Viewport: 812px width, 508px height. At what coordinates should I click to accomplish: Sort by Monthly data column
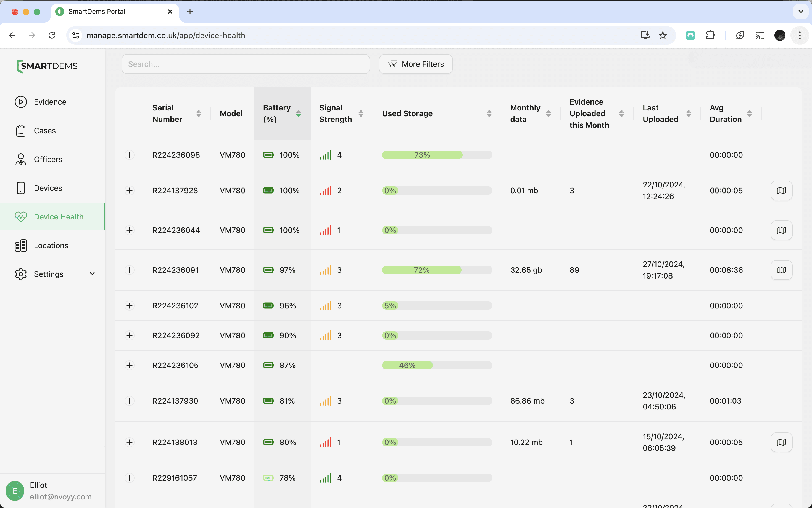549,113
